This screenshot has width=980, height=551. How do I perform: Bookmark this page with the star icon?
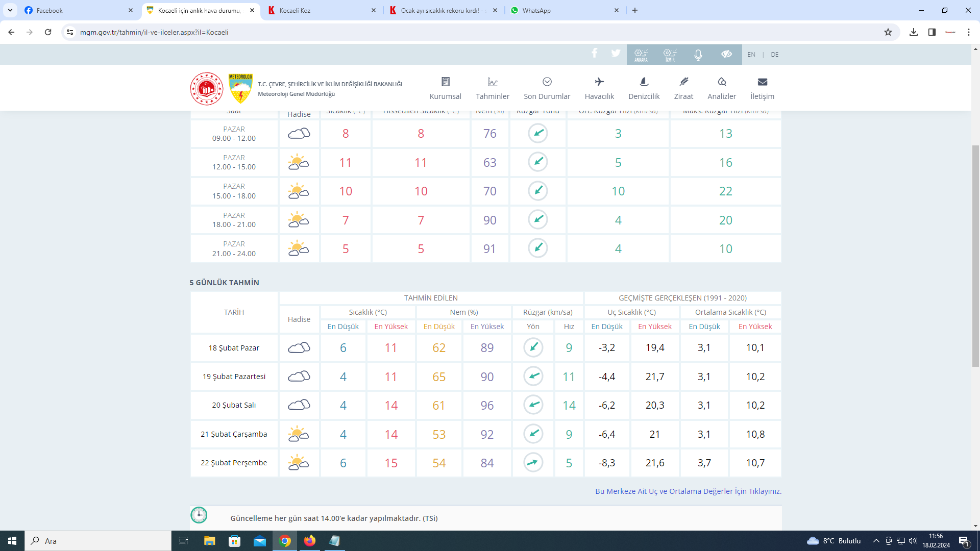click(888, 32)
